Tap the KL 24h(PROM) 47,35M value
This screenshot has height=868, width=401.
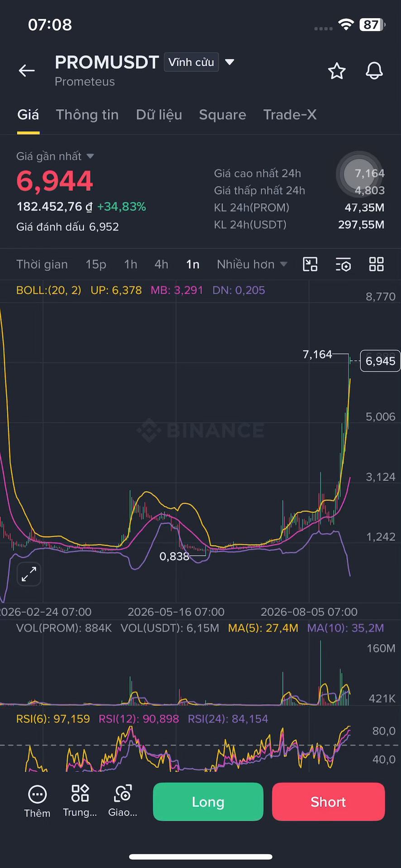tap(364, 208)
